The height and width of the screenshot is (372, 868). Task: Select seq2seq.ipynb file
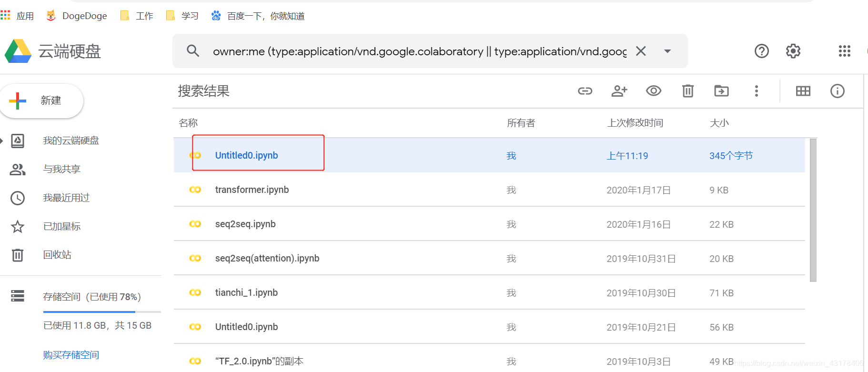pos(489,224)
